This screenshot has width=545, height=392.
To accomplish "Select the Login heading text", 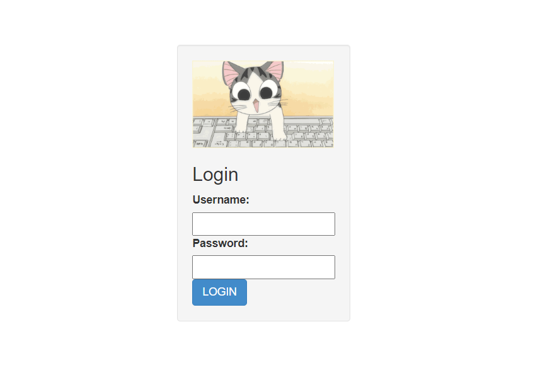I will click(x=215, y=175).
